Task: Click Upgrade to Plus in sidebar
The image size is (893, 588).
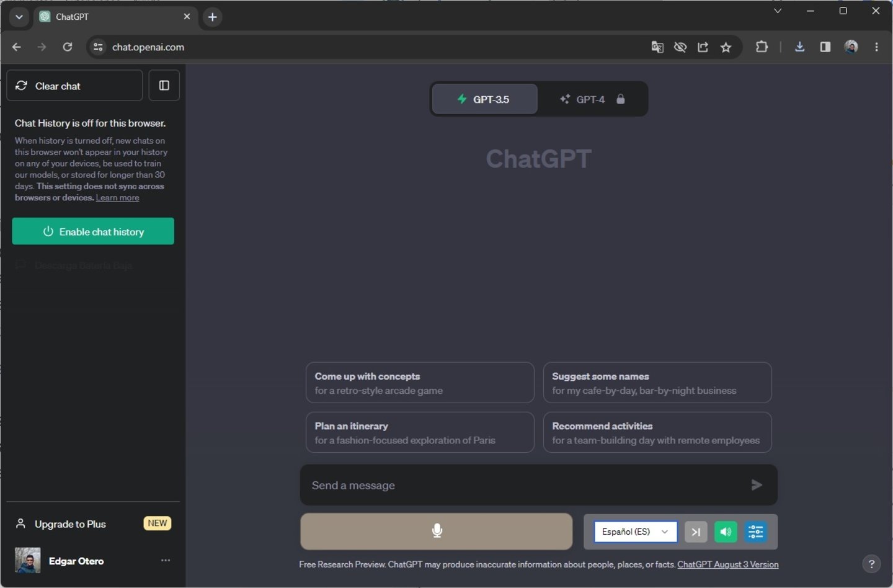Action: (x=70, y=524)
